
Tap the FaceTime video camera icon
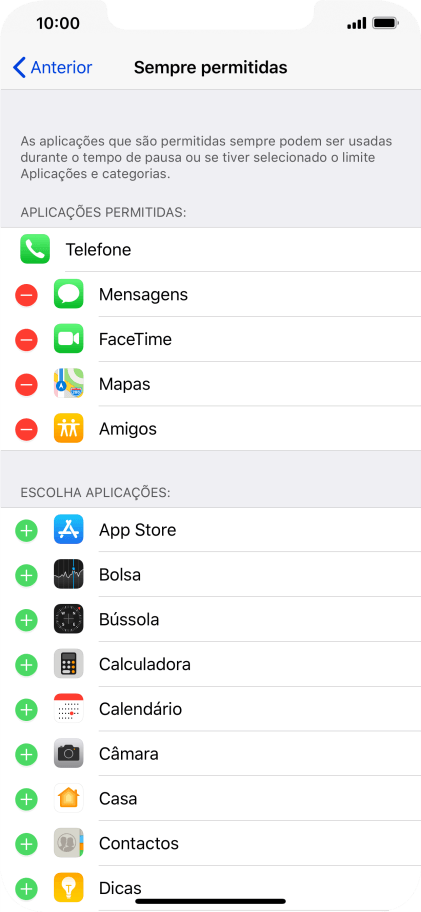69,339
